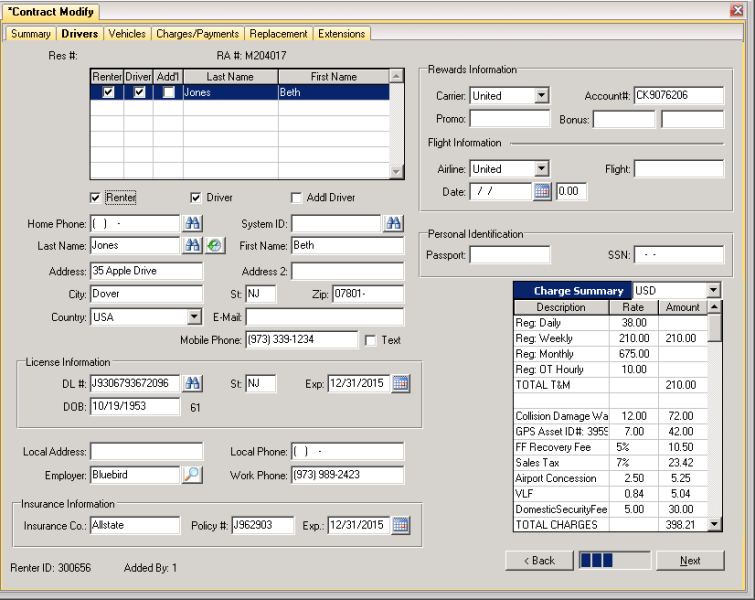Click magnifier lookup icon beside Employer
Viewport: 755px width, 600px height.
coord(192,475)
